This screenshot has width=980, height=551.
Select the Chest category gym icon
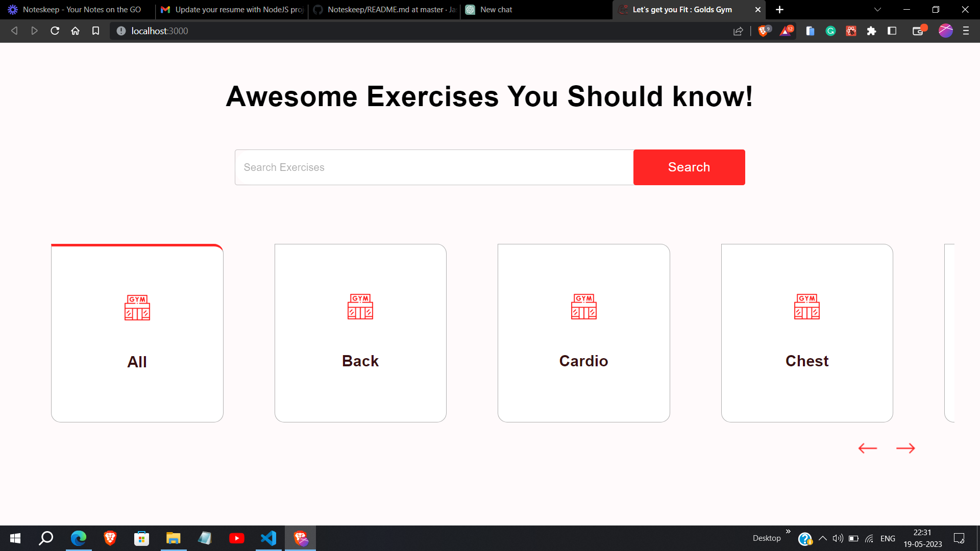pyautogui.click(x=806, y=307)
